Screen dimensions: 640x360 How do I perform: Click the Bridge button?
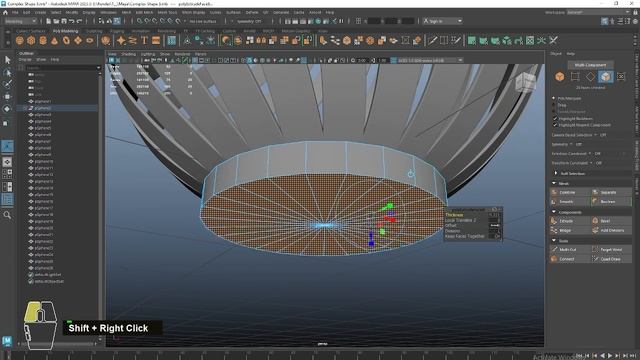[x=570, y=230]
